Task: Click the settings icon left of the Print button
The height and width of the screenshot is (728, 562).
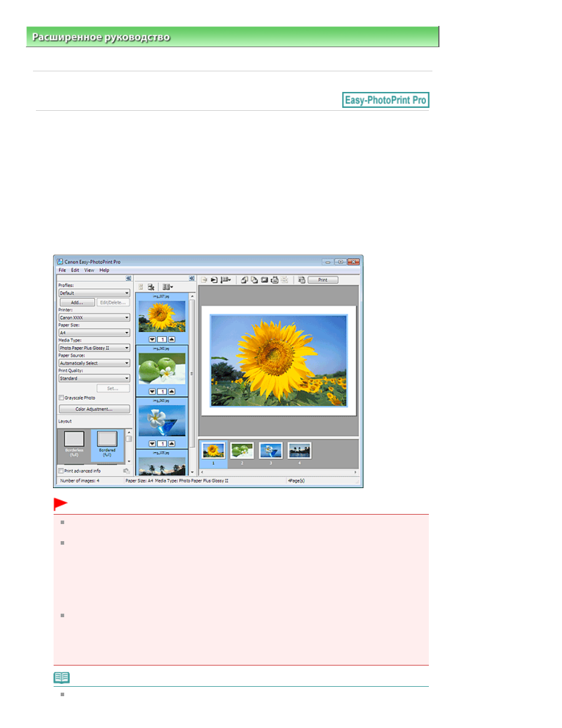Action: click(x=302, y=280)
